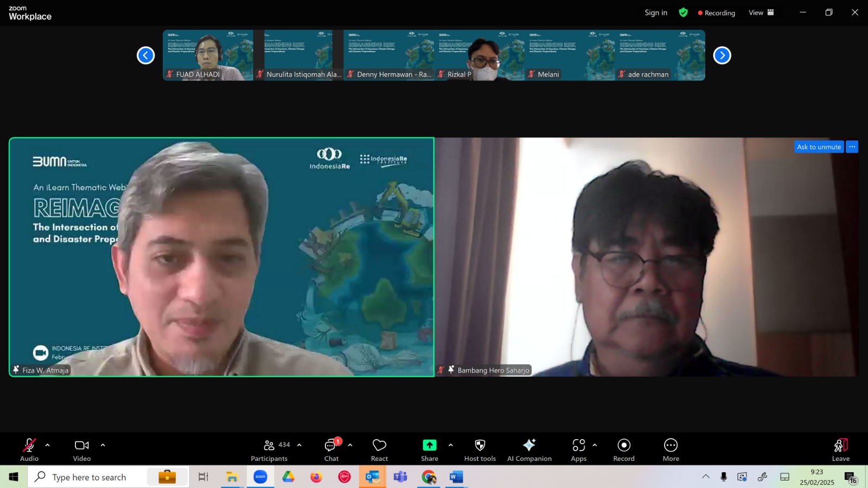Select ade rachman thumbnail
This screenshot has width=868, height=488.
click(x=660, y=55)
